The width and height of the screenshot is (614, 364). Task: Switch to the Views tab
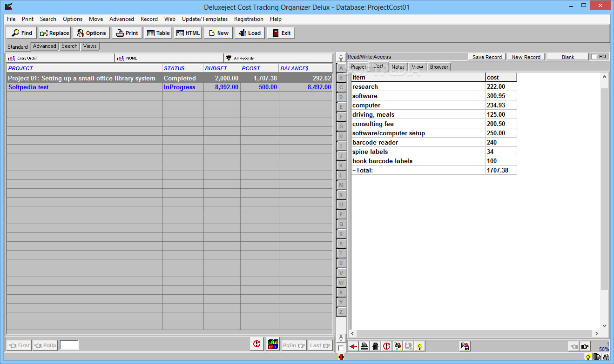(x=90, y=46)
